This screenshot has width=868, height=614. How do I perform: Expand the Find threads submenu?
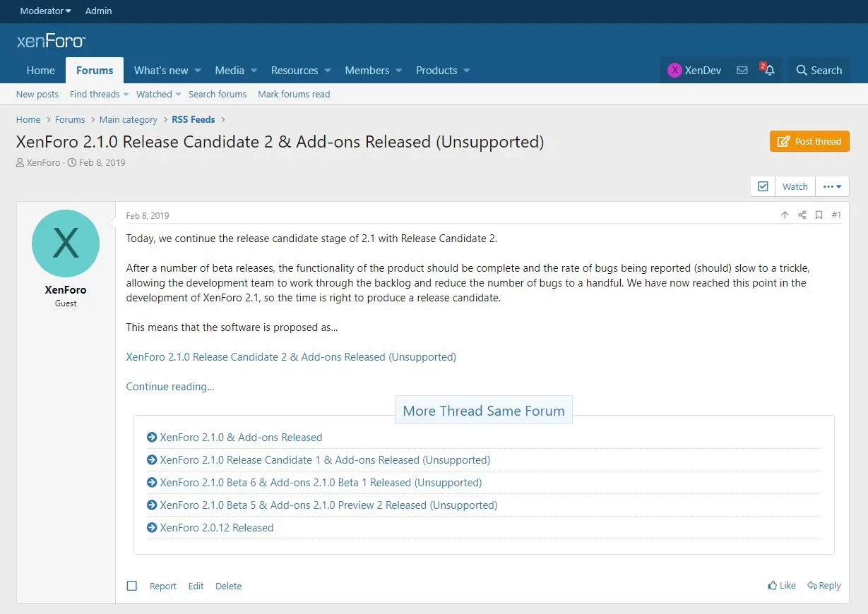click(126, 94)
